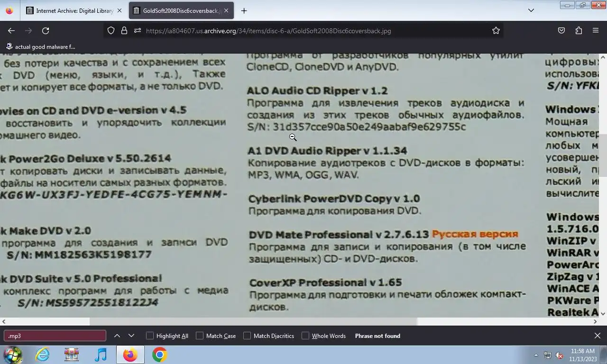This screenshot has width=607, height=364.
Task: Close the find bar
Action: (598, 336)
